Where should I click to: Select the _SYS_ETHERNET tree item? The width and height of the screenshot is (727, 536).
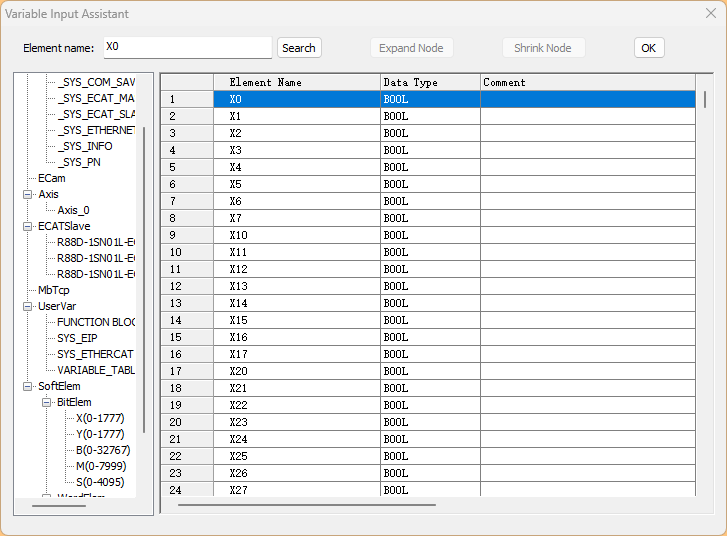pos(96,130)
